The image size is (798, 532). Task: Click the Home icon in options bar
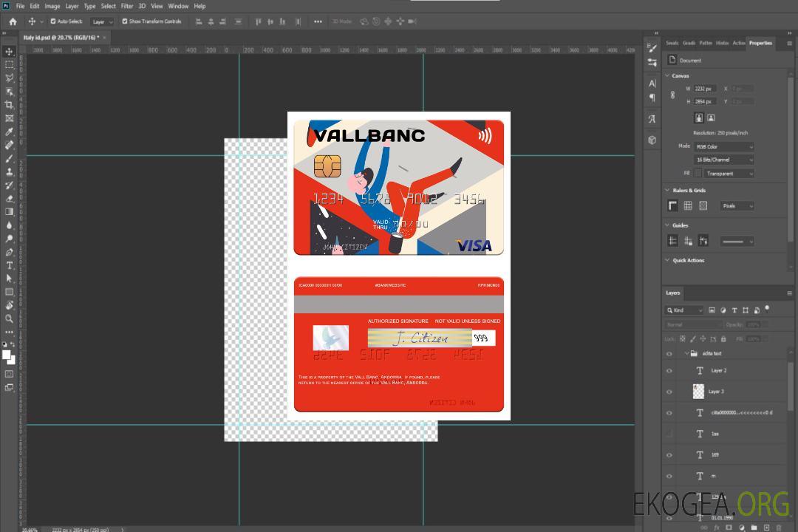(13, 21)
